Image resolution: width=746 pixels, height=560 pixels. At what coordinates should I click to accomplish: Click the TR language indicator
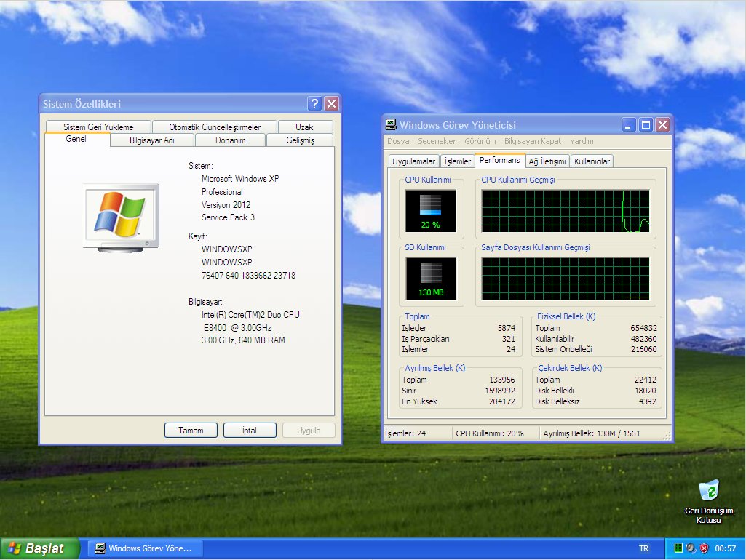pyautogui.click(x=643, y=548)
